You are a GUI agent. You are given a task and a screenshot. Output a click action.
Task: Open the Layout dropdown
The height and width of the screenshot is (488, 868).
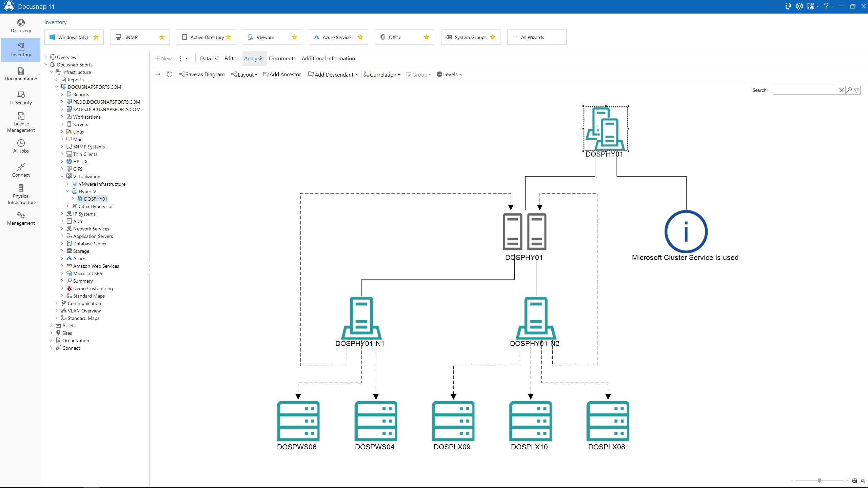tap(244, 75)
